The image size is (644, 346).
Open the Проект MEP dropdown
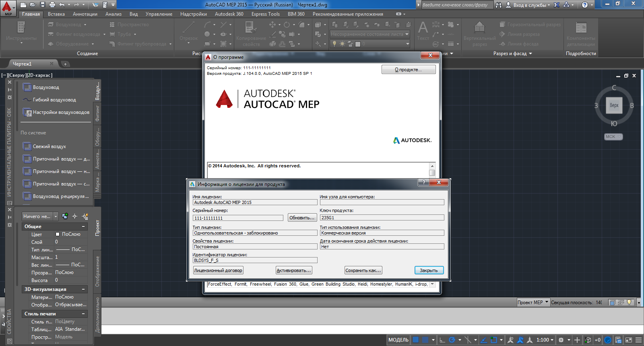click(533, 302)
